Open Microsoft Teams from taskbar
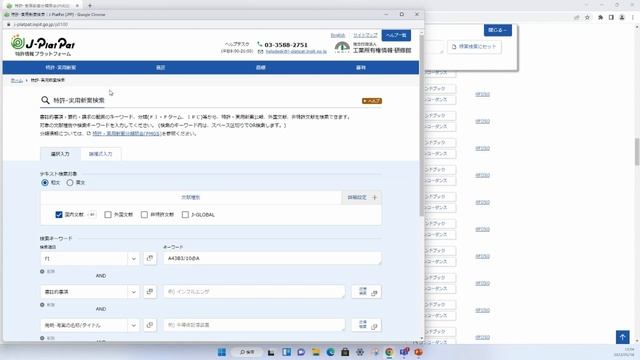The height and width of the screenshot is (360, 640). (404, 352)
